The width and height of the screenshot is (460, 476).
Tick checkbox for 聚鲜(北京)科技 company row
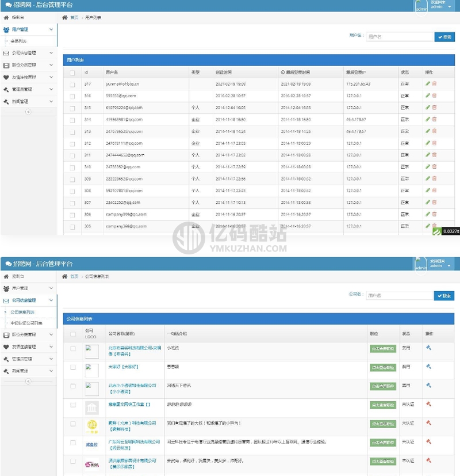(73, 424)
